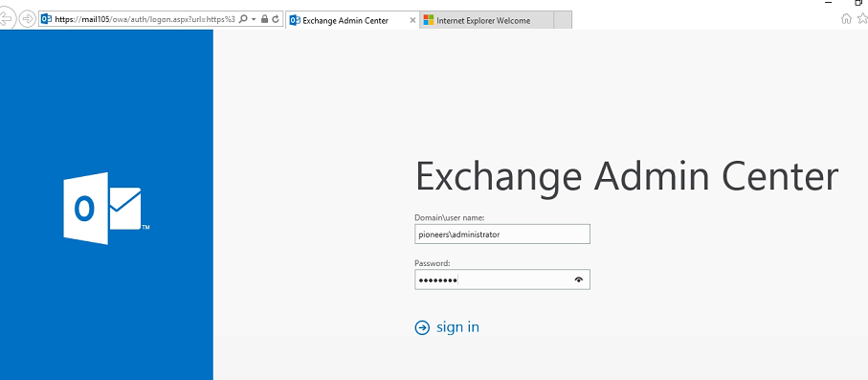This screenshot has width=868, height=380.
Task: Click the search magnifier icon in address bar
Action: click(x=243, y=19)
